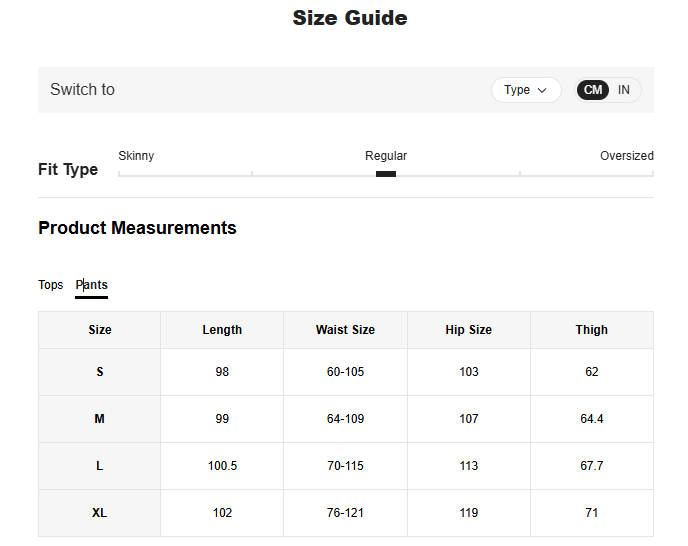Select the S size row label
The width and height of the screenshot is (688, 546).
(100, 372)
